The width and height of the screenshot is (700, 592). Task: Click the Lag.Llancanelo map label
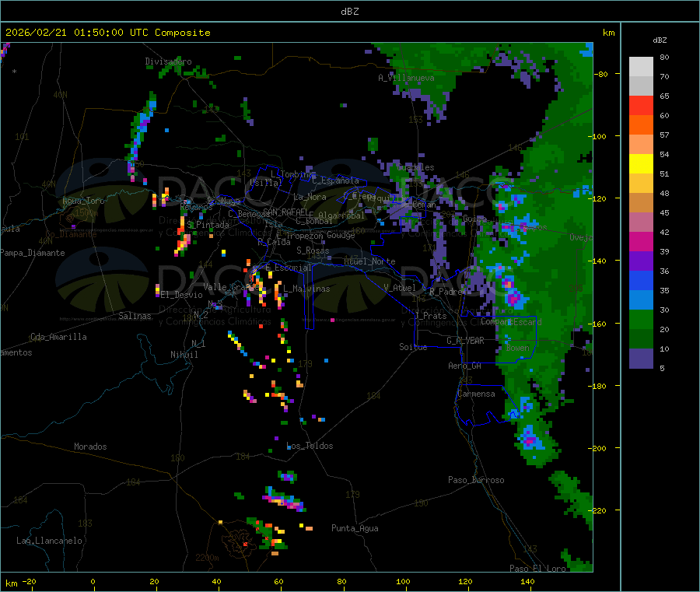pyautogui.click(x=49, y=541)
